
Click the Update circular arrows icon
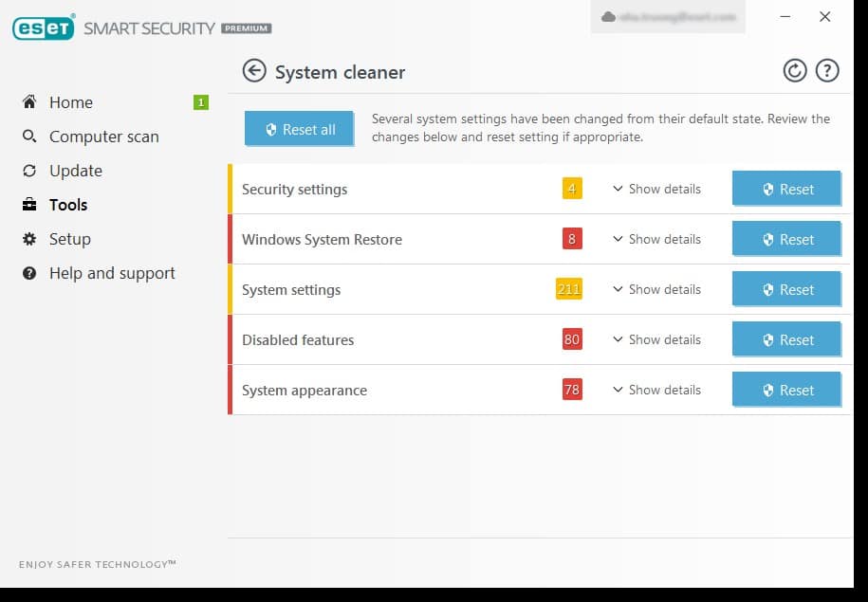[x=29, y=171]
